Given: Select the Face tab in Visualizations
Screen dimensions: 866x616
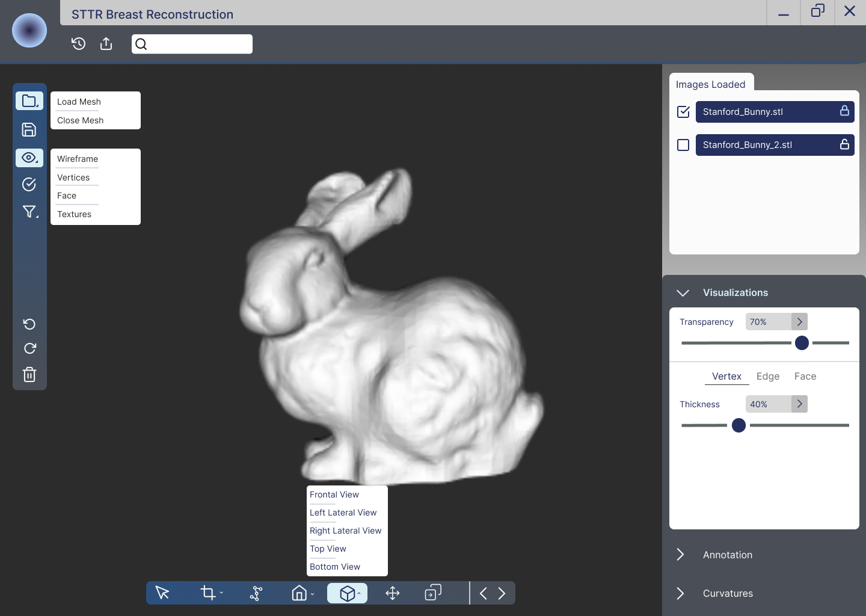Looking at the screenshot, I should [805, 376].
